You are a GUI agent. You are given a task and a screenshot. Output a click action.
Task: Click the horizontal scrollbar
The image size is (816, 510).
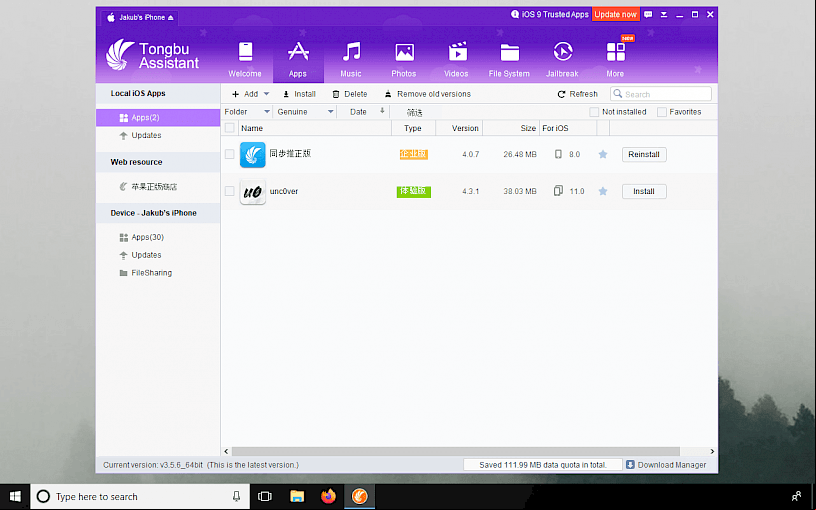tap(455, 451)
